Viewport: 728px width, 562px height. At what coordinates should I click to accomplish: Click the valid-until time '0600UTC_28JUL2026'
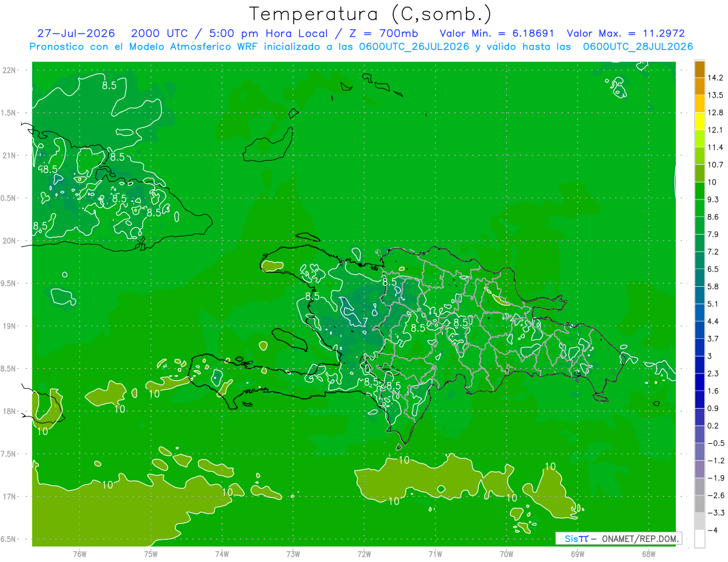pyautogui.click(x=638, y=47)
